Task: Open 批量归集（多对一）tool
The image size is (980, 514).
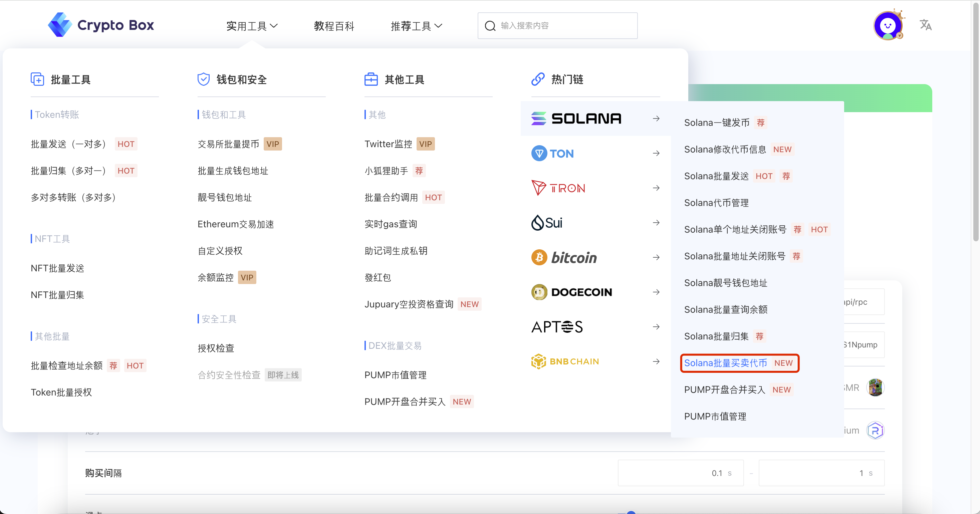Action: [68, 171]
